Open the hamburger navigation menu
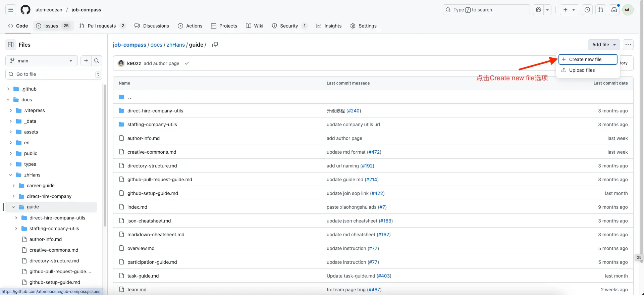Image resolution: width=644 pixels, height=295 pixels. (x=11, y=10)
